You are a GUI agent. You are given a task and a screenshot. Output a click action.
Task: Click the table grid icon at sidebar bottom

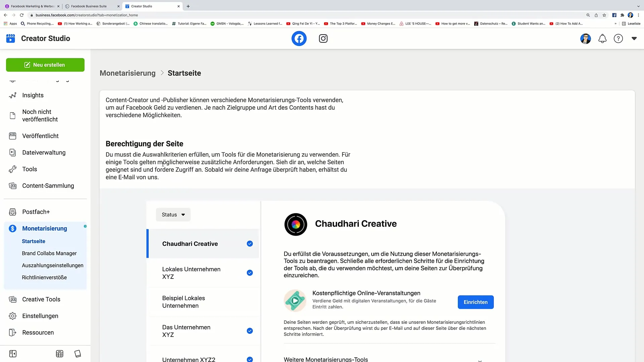(x=60, y=354)
